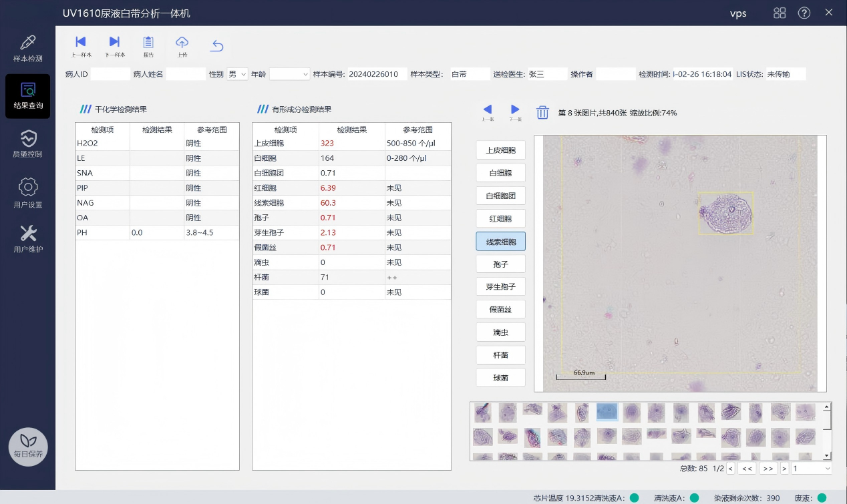The width and height of the screenshot is (847, 504).
Task: Click the 白细胞团 category button
Action: coord(500,196)
